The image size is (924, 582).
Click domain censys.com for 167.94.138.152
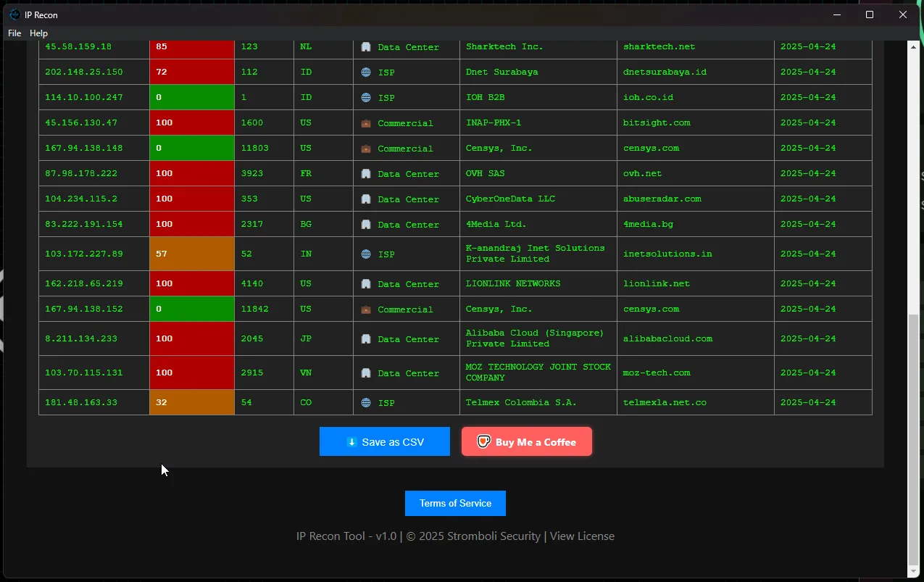point(651,309)
